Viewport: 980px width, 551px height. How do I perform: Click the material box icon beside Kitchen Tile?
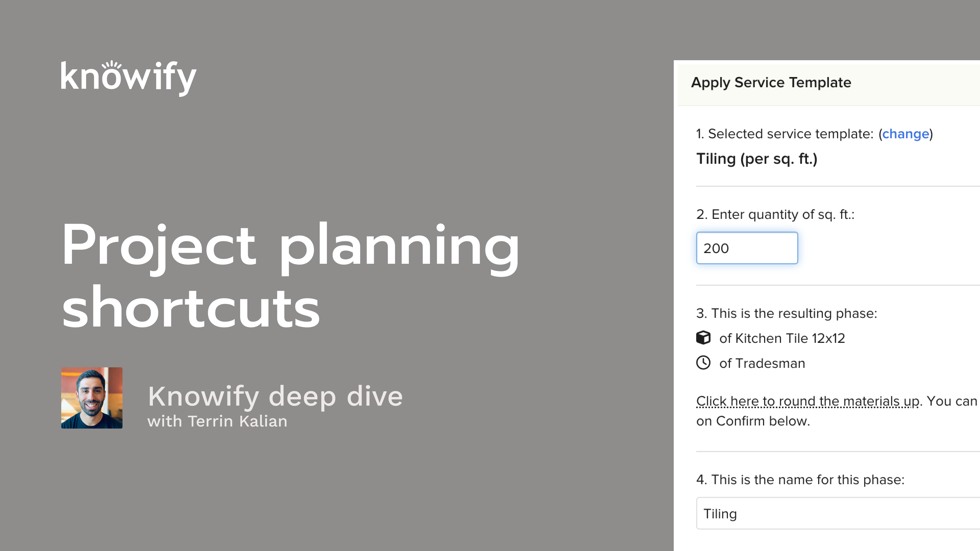pos(703,338)
